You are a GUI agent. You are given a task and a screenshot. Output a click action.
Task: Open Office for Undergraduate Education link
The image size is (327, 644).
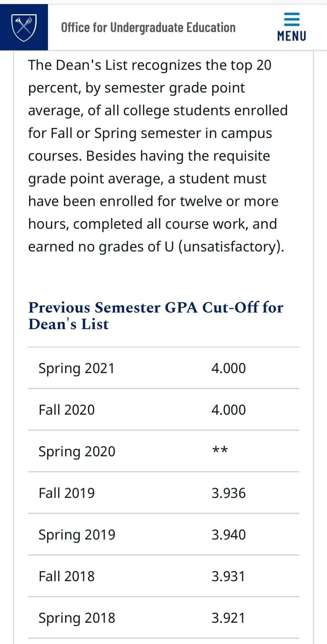[x=148, y=27]
